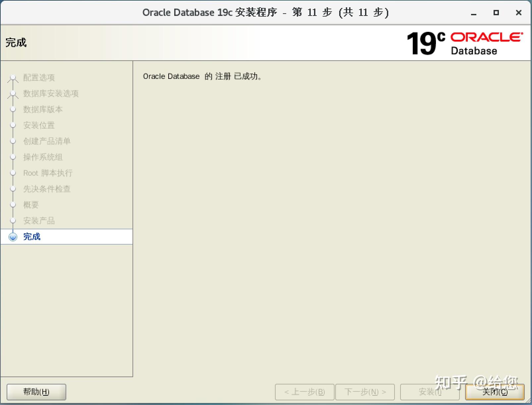Viewport: 532px width, 405px height.
Task: Click the 关闭(C) button
Action: tap(495, 392)
